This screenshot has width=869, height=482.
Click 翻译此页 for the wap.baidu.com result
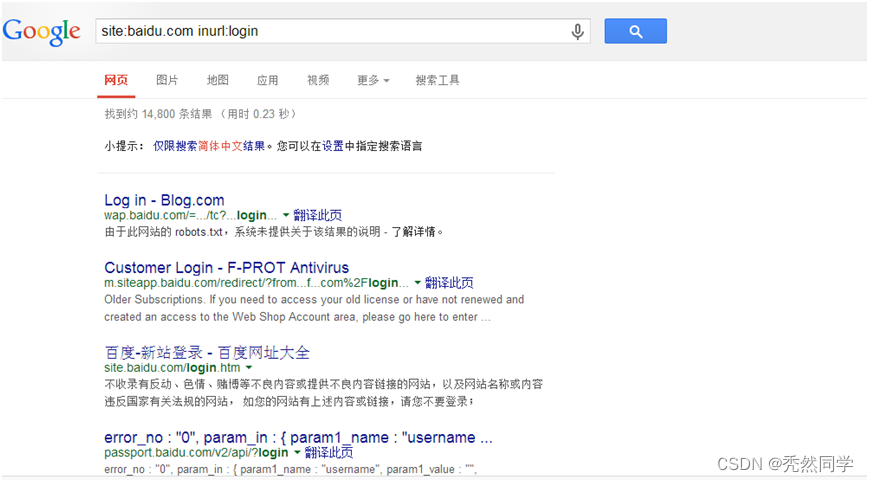(318, 215)
